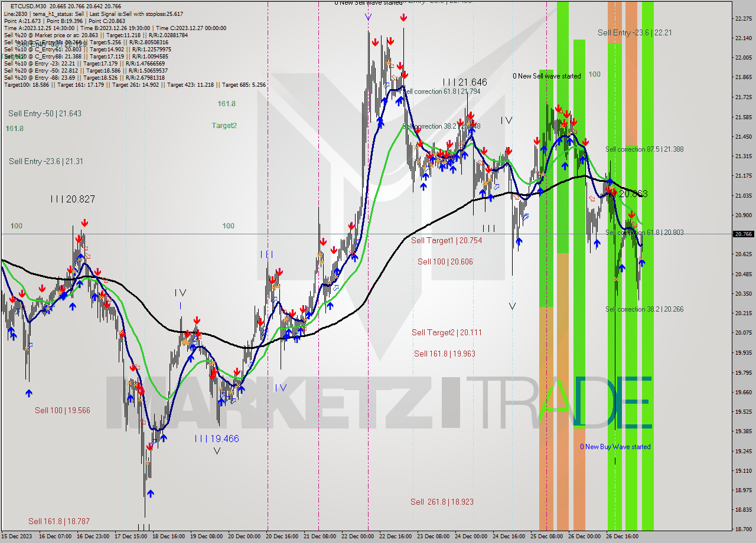This screenshot has width=756, height=543.
Task: Click 'Sell correction 38.2 | 20.266' label
Action: click(x=645, y=309)
